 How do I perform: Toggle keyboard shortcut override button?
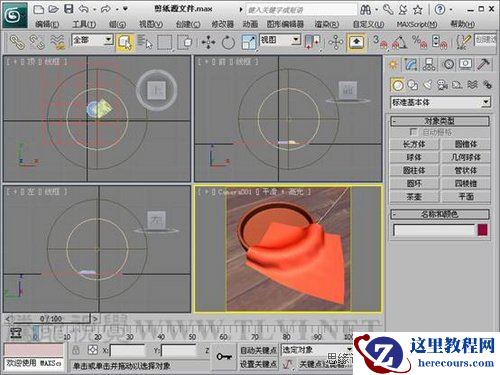(x=356, y=42)
